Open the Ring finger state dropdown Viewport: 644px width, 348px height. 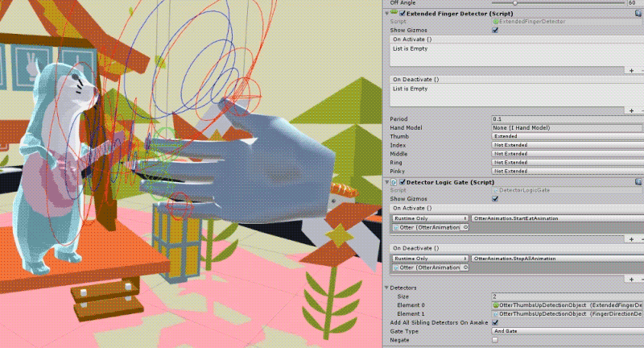click(568, 162)
